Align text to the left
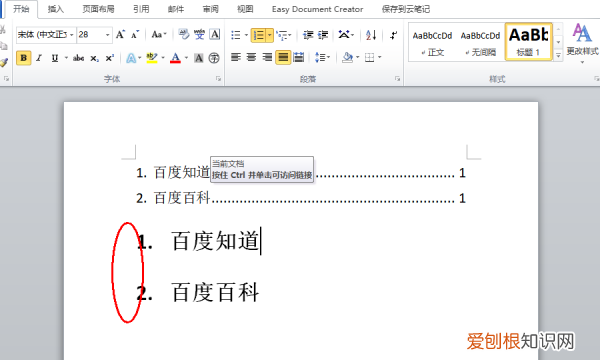The width and height of the screenshot is (600, 360). pyautogui.click(x=236, y=57)
